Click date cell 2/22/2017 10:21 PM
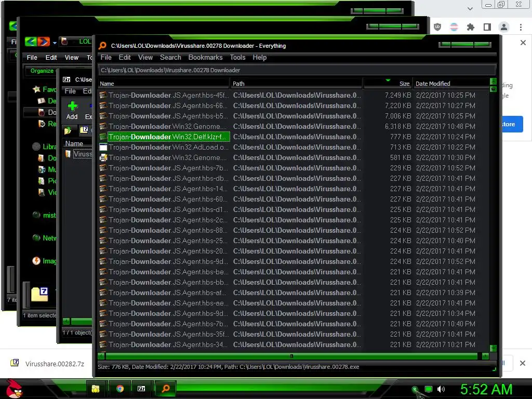 [445, 344]
